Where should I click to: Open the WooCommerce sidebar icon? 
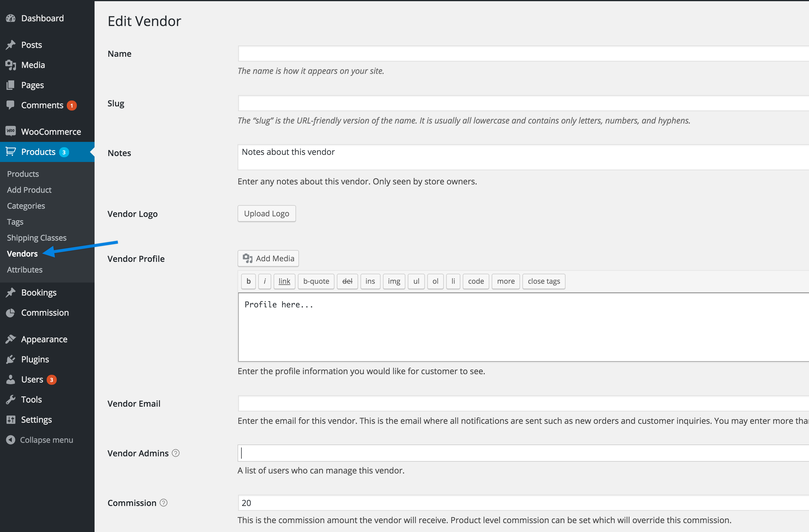coord(11,131)
